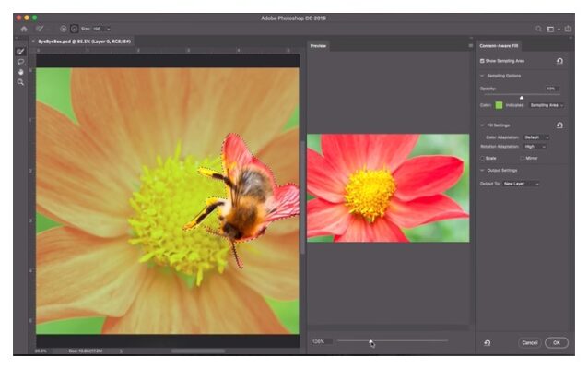Enable the Mirror checkbox
Screen dimensions: 588x369
pos(523,158)
